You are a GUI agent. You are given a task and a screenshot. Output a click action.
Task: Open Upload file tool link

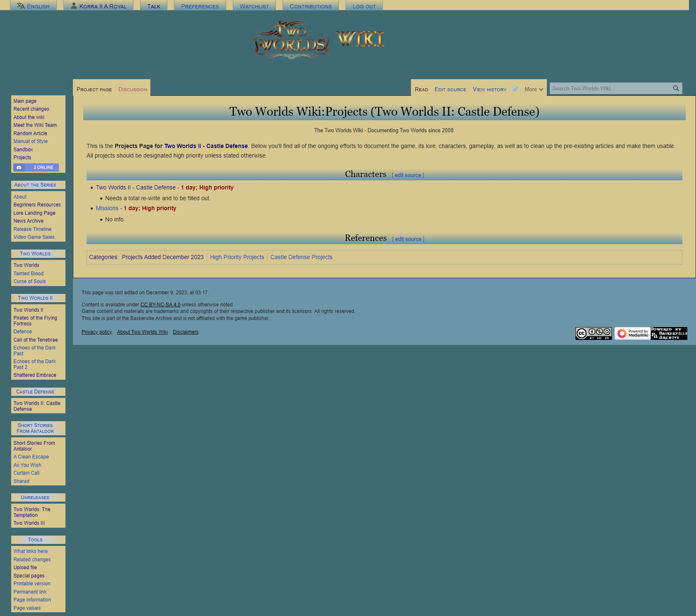pyautogui.click(x=25, y=567)
